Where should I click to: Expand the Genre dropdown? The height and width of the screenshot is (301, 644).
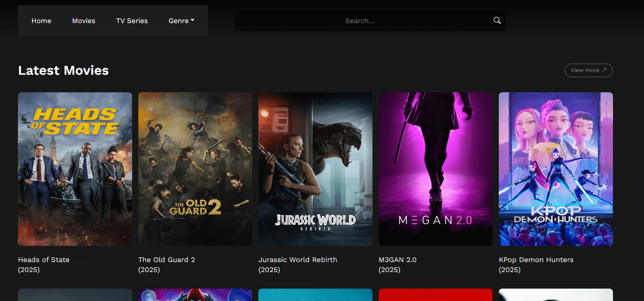click(181, 21)
